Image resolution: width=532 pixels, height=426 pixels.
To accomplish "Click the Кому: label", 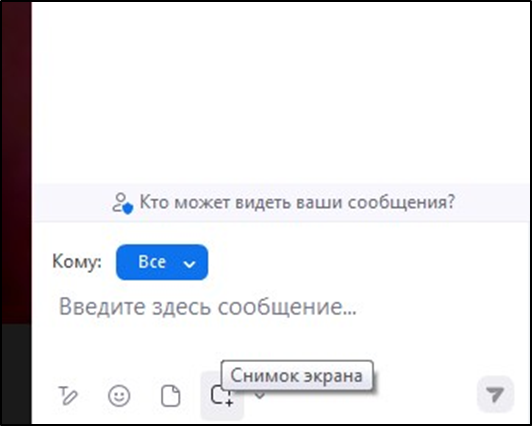I will [77, 262].
